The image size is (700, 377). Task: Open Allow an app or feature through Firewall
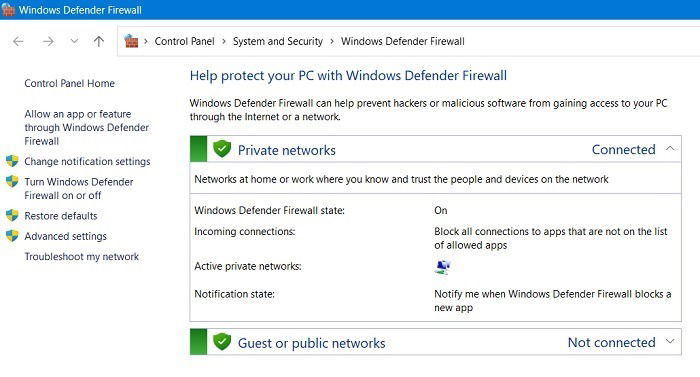tap(87, 127)
